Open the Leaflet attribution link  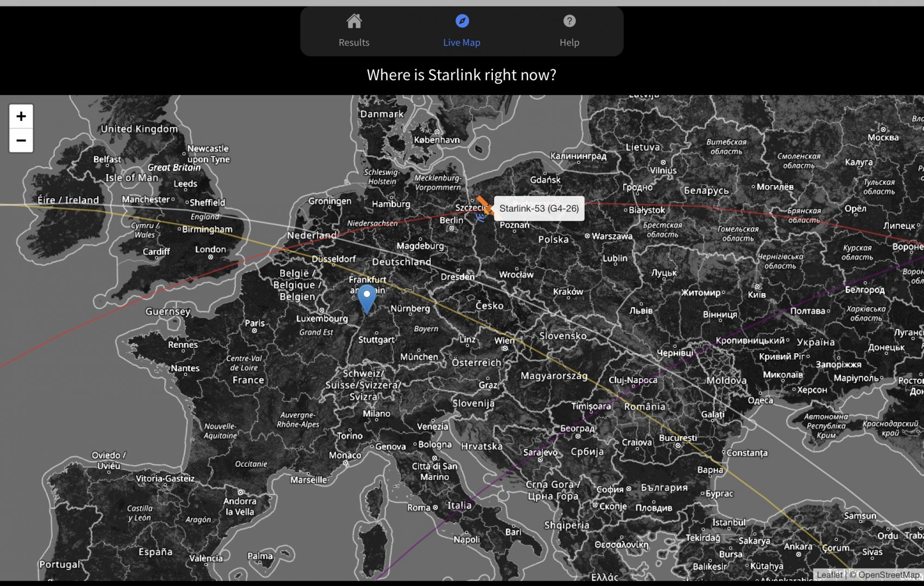point(830,575)
